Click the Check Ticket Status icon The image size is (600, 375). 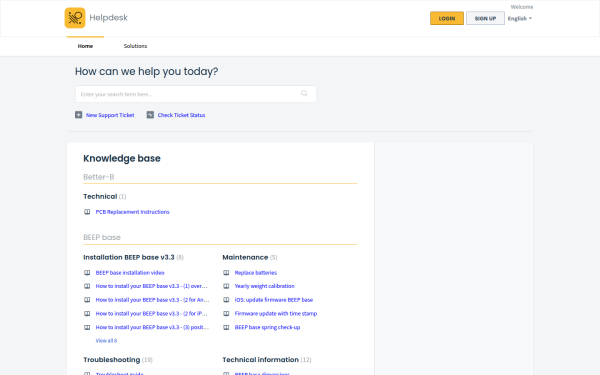coord(150,115)
